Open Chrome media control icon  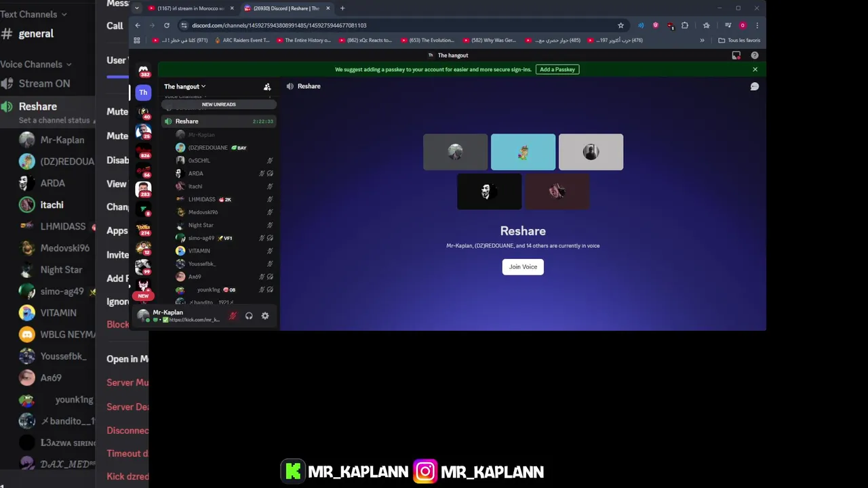(x=728, y=25)
